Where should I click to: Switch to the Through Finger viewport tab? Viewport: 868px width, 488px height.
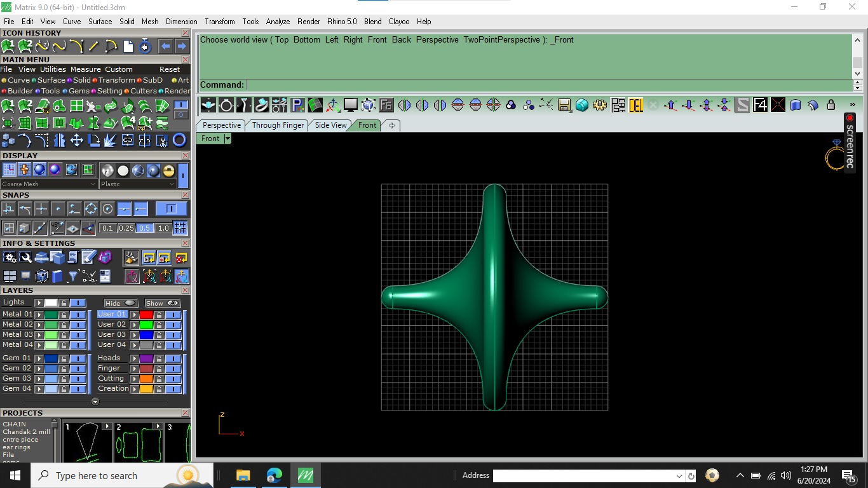pos(278,125)
